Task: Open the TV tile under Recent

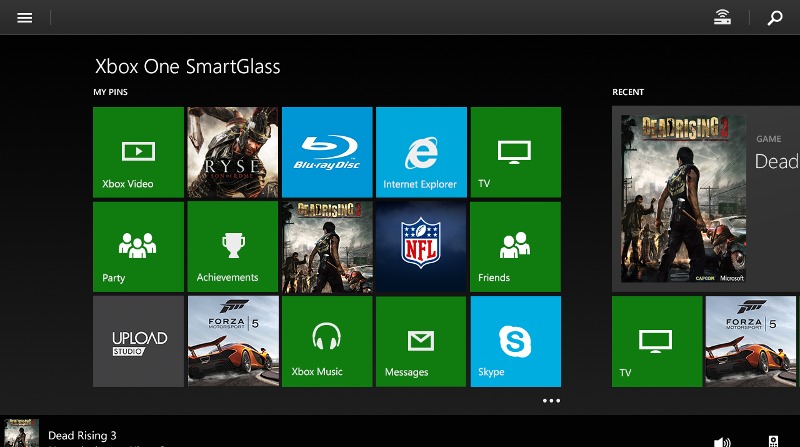Action: [x=657, y=341]
